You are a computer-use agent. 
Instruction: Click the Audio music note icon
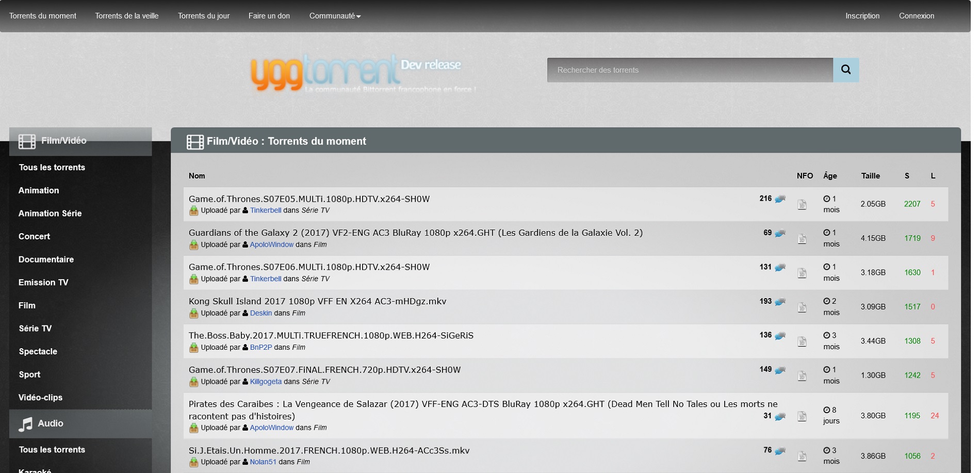25,424
